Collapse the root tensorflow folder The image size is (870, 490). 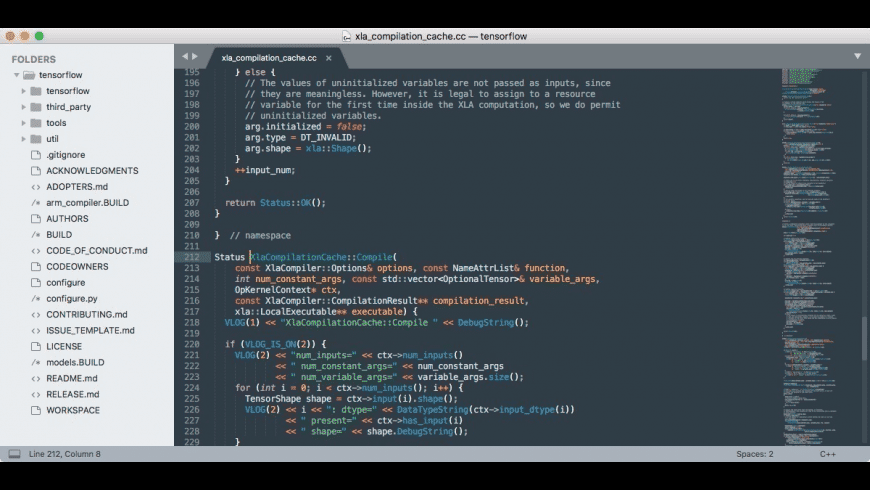[x=17, y=75]
